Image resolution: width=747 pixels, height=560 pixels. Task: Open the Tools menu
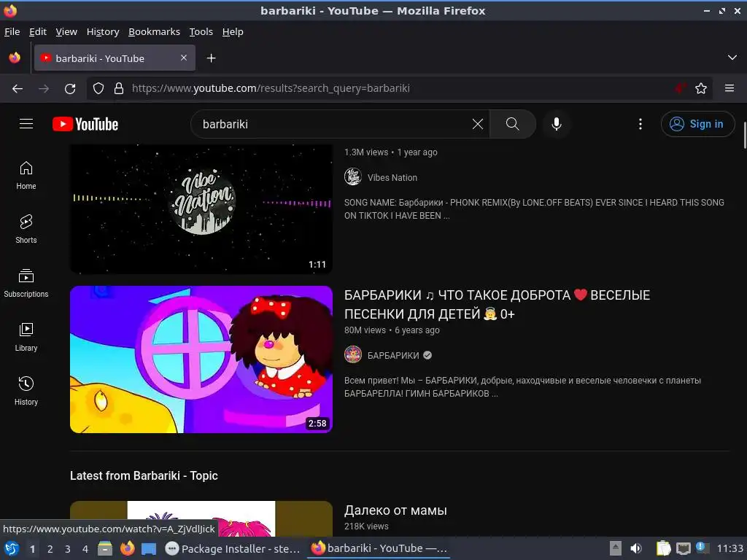(x=201, y=32)
